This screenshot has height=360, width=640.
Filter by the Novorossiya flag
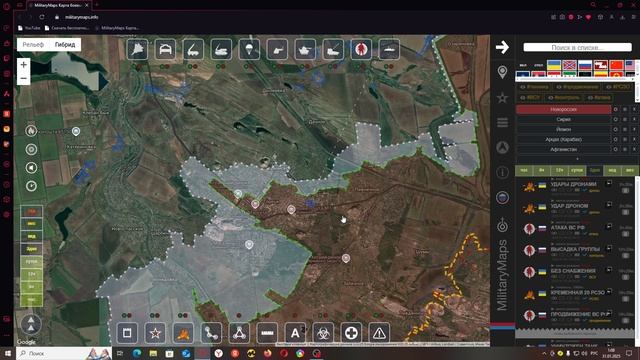click(569, 65)
